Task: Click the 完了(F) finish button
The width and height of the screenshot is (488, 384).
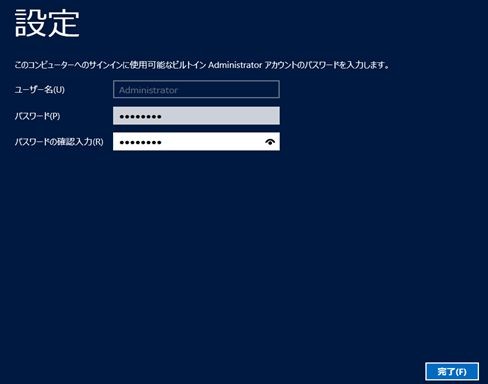Action: pos(452,371)
